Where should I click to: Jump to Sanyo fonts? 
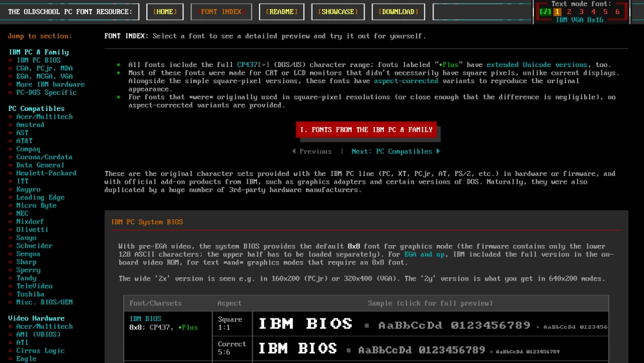tap(26, 238)
